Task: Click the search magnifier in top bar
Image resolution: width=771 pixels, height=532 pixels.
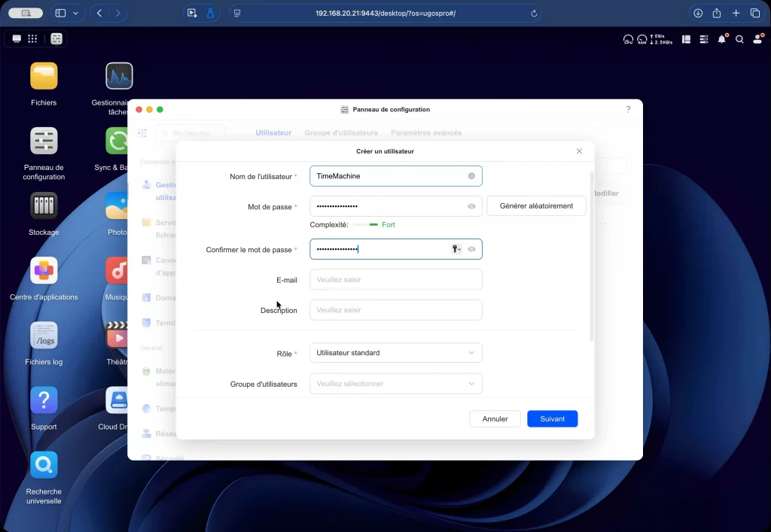Action: point(739,39)
